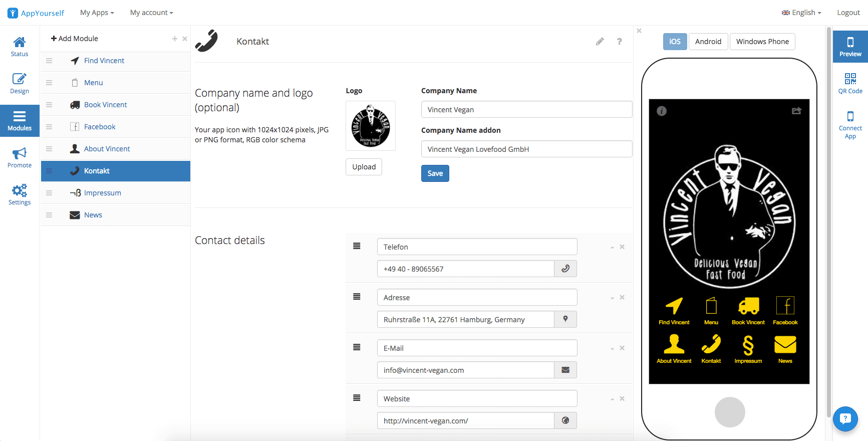Open the English language dropdown
The width and height of the screenshot is (868, 441).
pos(801,13)
